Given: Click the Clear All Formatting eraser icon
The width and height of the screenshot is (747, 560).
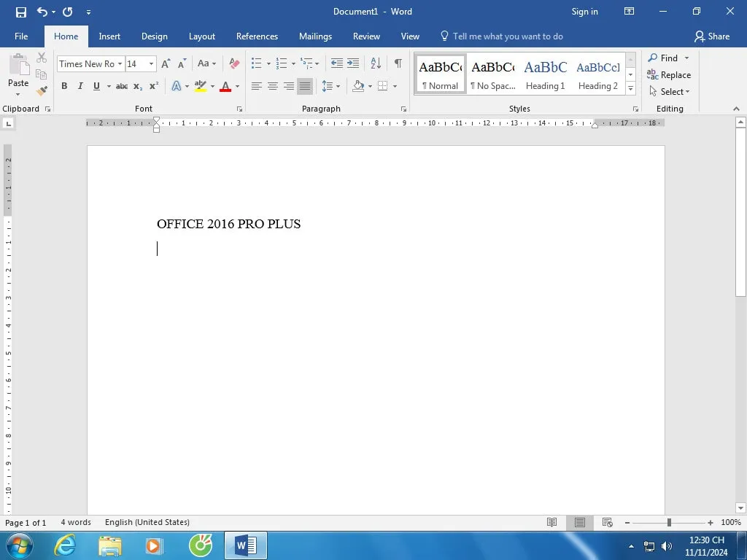Looking at the screenshot, I should (x=234, y=64).
